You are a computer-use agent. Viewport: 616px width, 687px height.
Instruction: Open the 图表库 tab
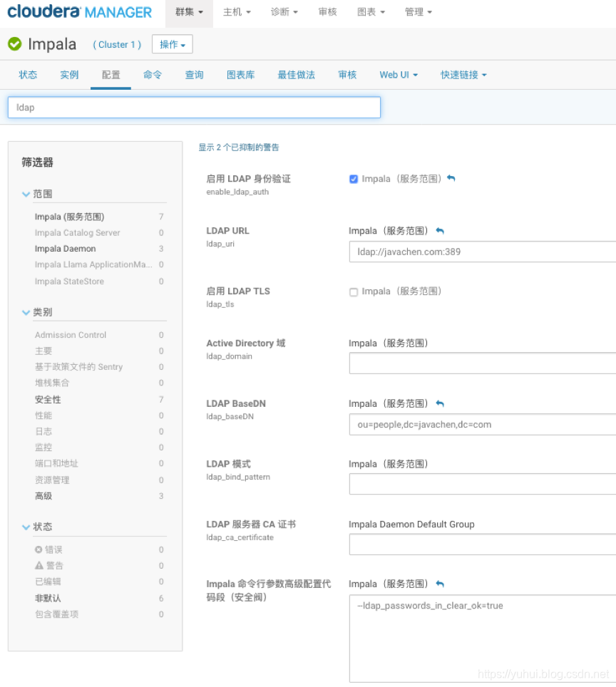pos(241,75)
